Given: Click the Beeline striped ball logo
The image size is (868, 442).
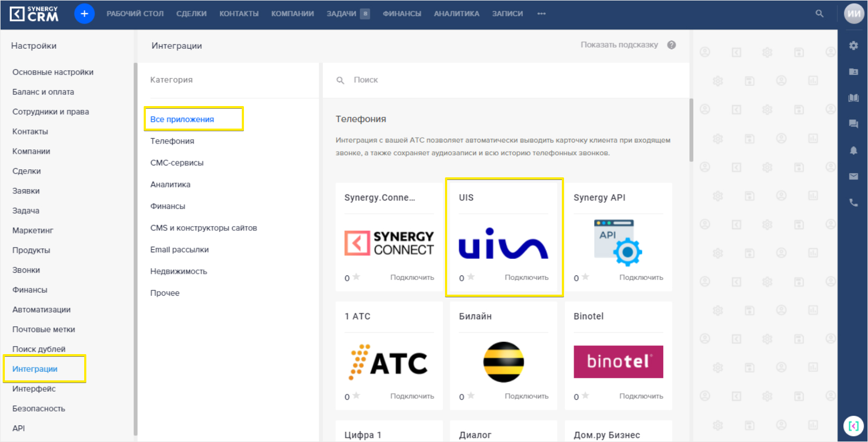Looking at the screenshot, I should click(x=503, y=362).
